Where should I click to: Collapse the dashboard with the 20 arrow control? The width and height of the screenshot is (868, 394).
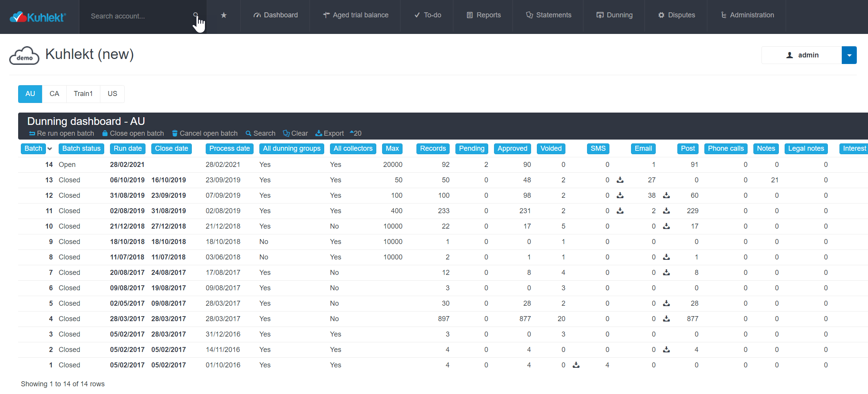coord(355,133)
